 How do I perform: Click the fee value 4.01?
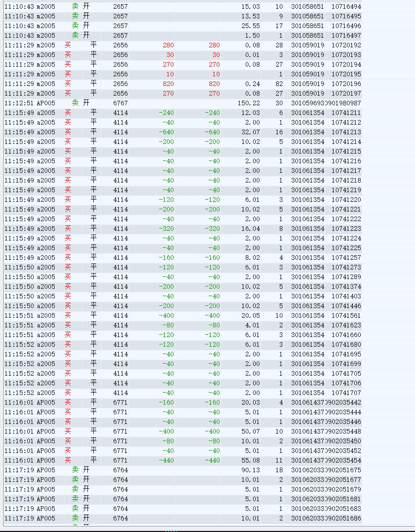(x=252, y=325)
